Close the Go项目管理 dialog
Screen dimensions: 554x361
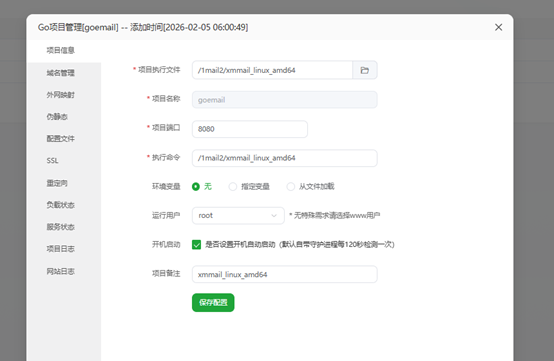498,27
